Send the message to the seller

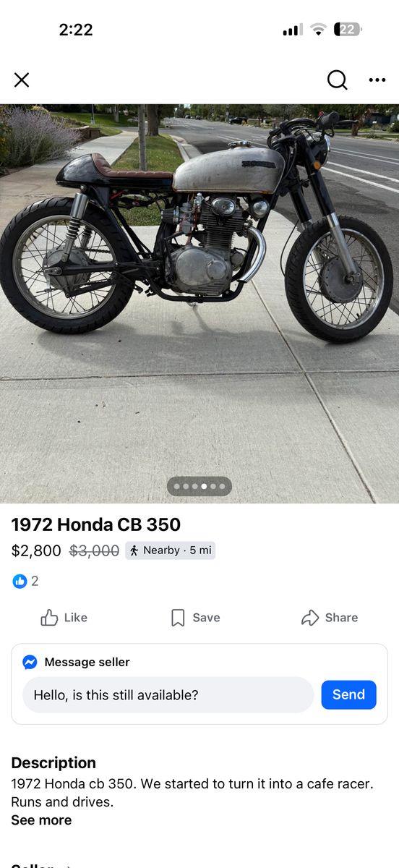[348, 694]
